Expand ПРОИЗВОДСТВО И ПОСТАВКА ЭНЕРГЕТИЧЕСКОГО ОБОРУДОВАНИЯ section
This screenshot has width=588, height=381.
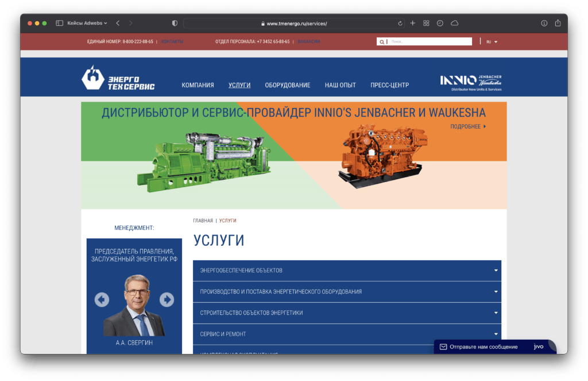[x=347, y=292]
